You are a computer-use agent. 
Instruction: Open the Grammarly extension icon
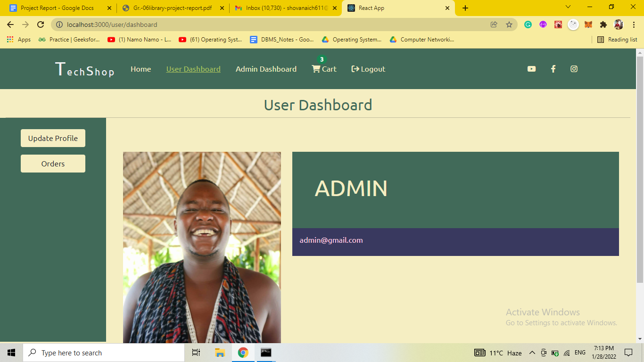coord(528,24)
